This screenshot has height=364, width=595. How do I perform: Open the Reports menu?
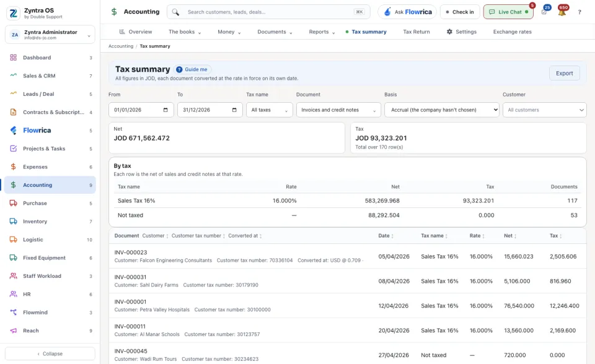(322, 32)
